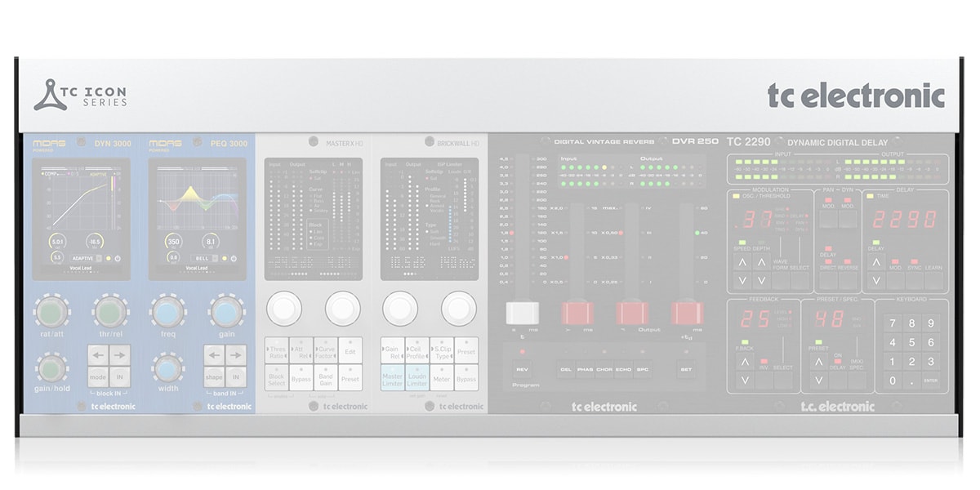Select the REV program on DVR 250
The width and height of the screenshot is (980, 490).
tap(522, 369)
